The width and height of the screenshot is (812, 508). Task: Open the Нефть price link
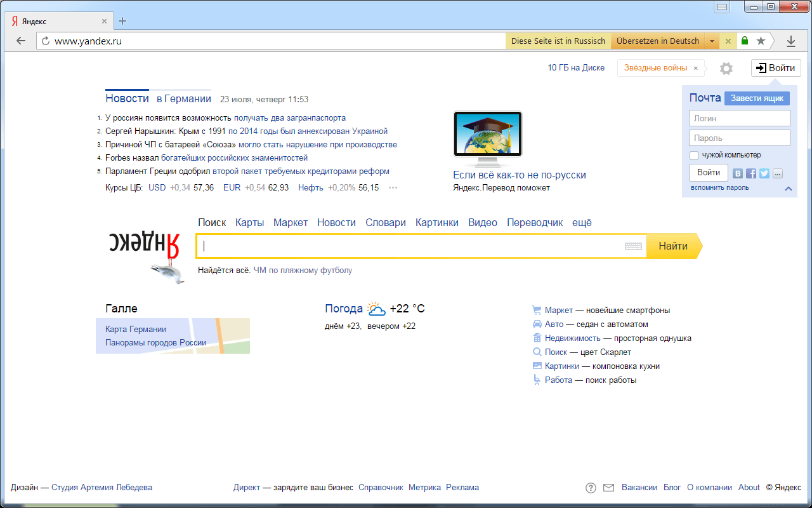coord(311,188)
